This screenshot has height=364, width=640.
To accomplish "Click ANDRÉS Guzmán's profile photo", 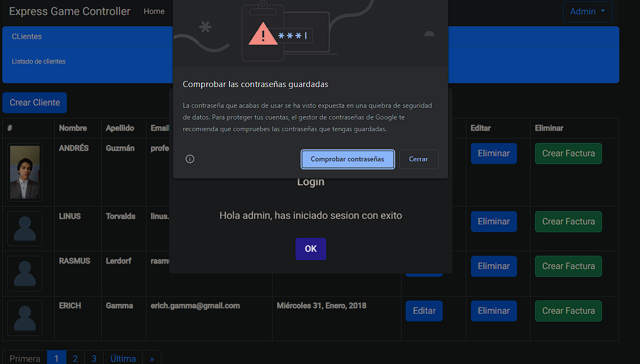I will tap(25, 172).
